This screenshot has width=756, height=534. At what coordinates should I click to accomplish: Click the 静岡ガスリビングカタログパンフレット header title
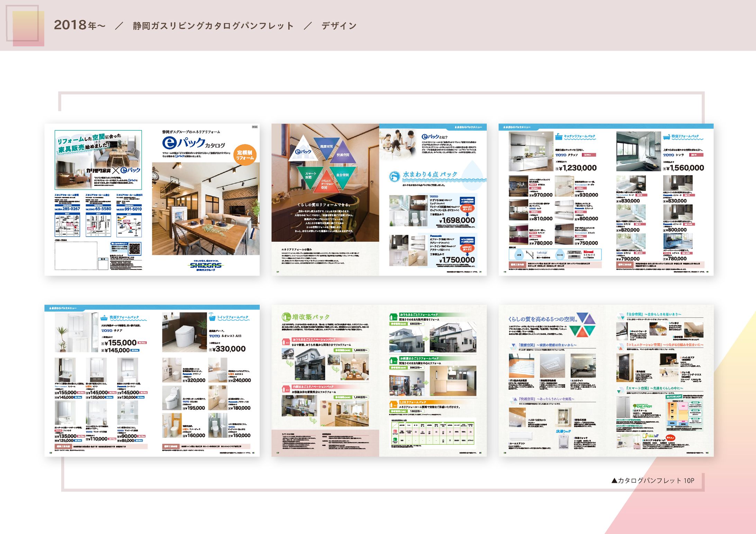[x=213, y=26]
